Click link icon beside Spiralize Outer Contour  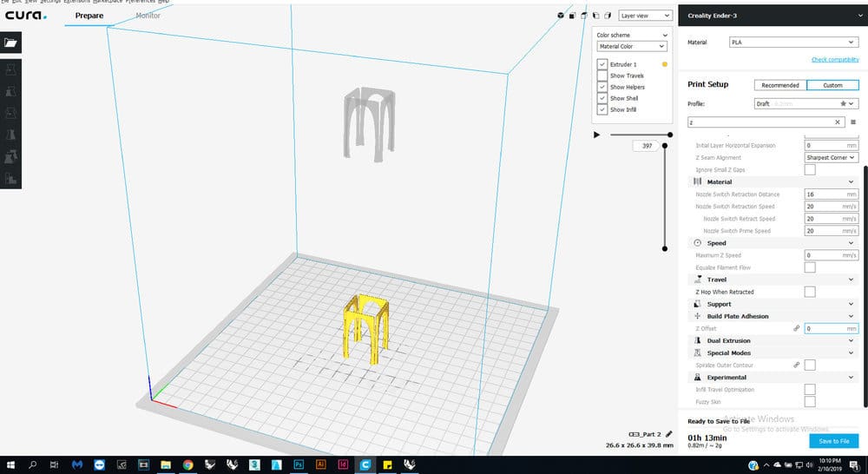pos(797,365)
